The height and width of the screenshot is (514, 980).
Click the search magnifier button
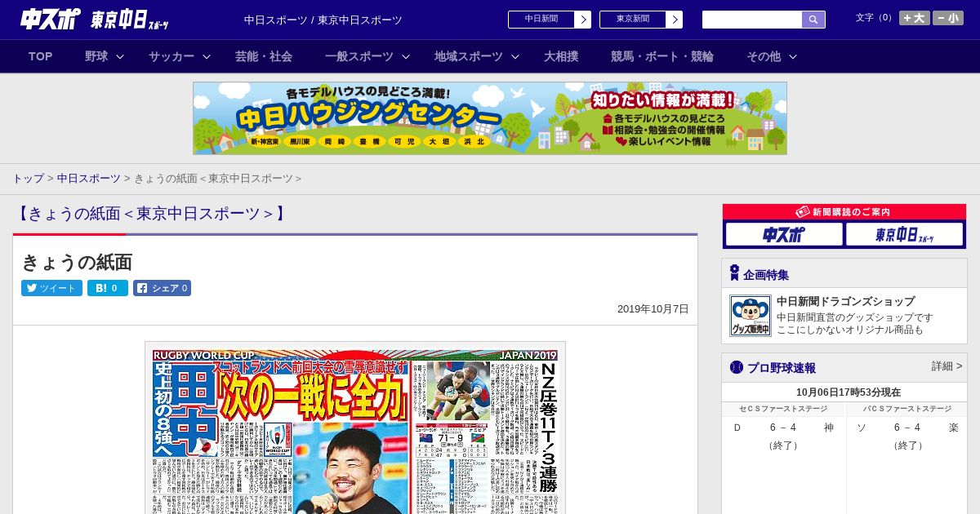pos(813,20)
